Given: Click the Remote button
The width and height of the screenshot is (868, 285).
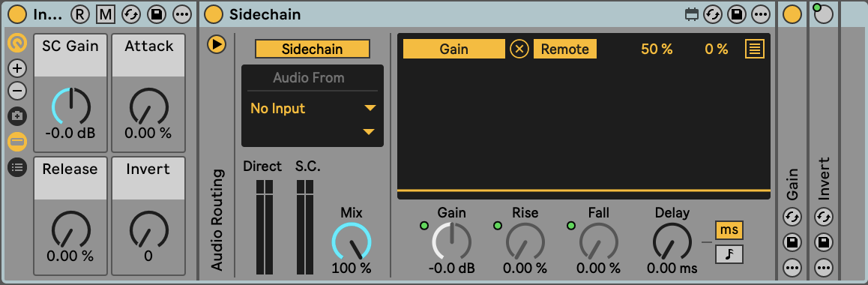Looking at the screenshot, I should 565,49.
